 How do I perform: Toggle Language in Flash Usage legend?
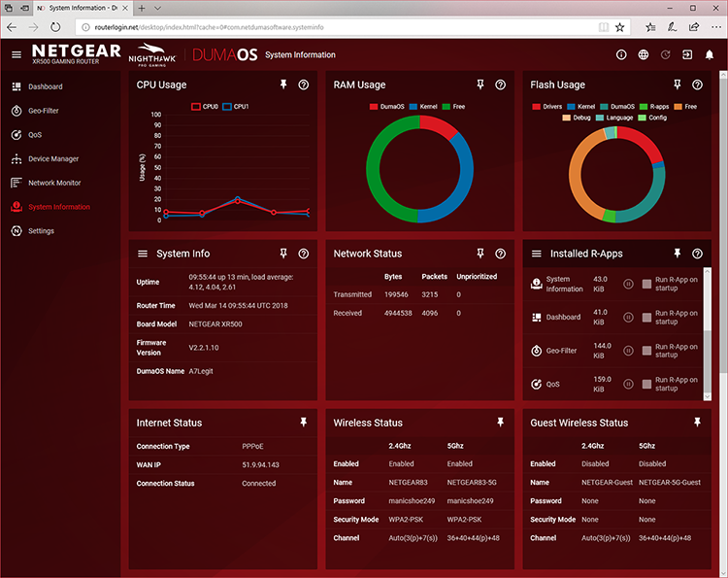[614, 118]
